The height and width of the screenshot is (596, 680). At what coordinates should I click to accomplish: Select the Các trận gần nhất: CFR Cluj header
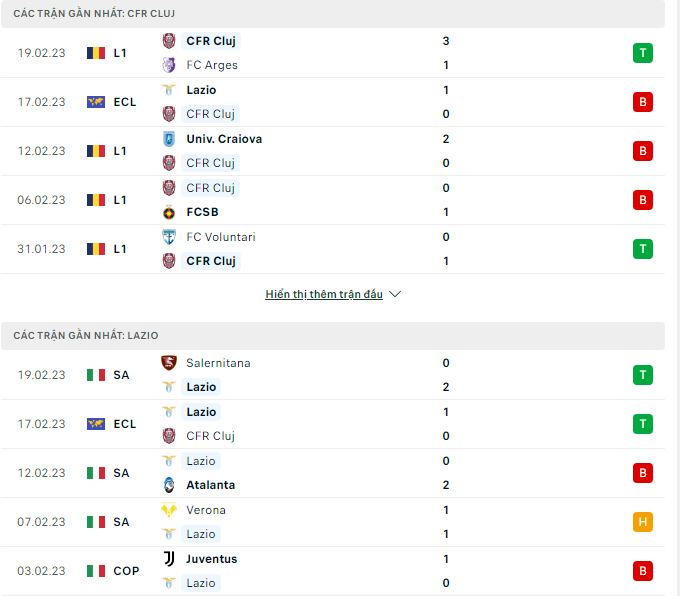click(x=333, y=13)
